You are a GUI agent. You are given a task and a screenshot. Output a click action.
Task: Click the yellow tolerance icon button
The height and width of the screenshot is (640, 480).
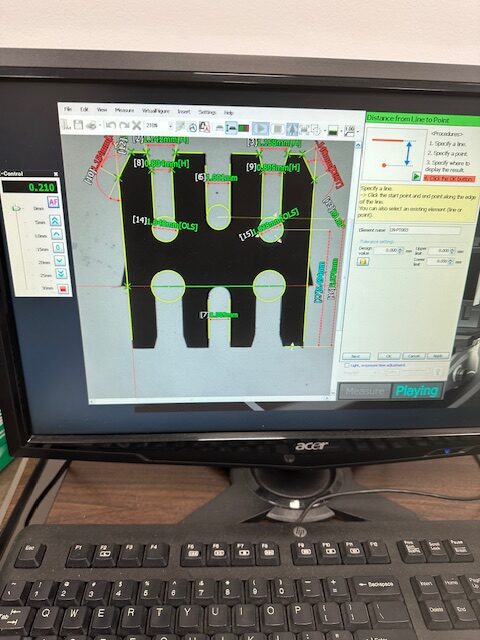tap(362, 261)
